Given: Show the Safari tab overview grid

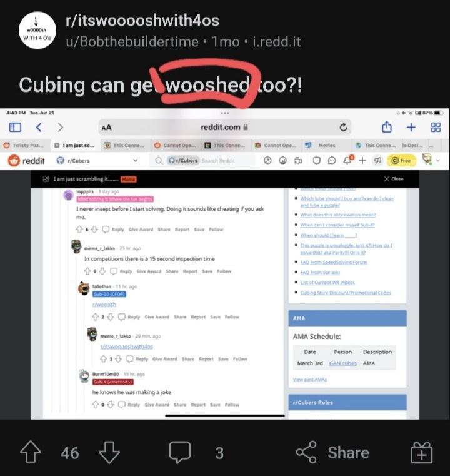Looking at the screenshot, I should [x=436, y=127].
